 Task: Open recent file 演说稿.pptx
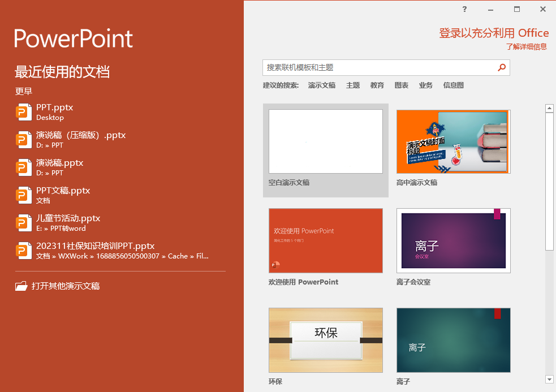pos(120,167)
